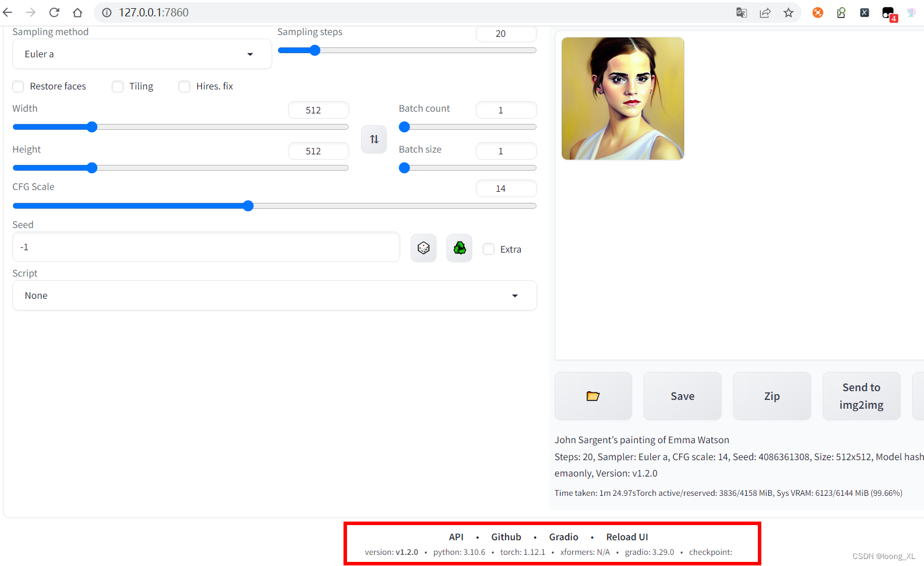The width and height of the screenshot is (924, 566).
Task: Select the "version: v1.2.0" footer text
Action: coord(391,552)
